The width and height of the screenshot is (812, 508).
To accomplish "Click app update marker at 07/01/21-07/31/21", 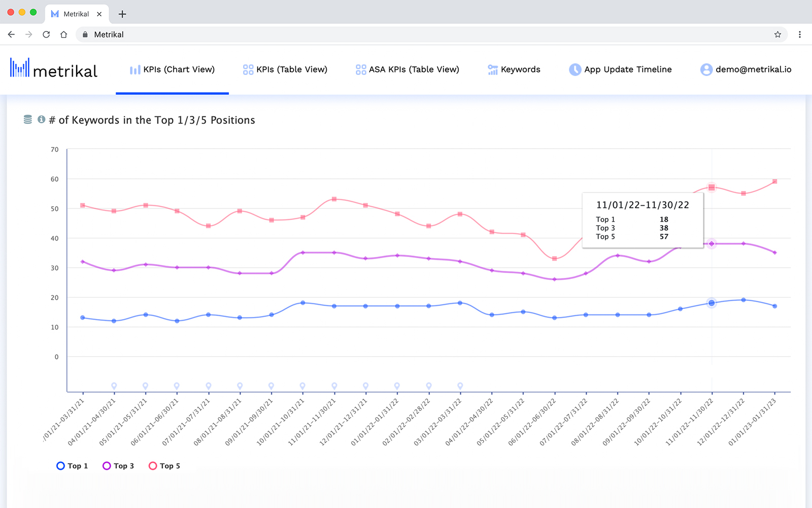I will click(x=209, y=386).
